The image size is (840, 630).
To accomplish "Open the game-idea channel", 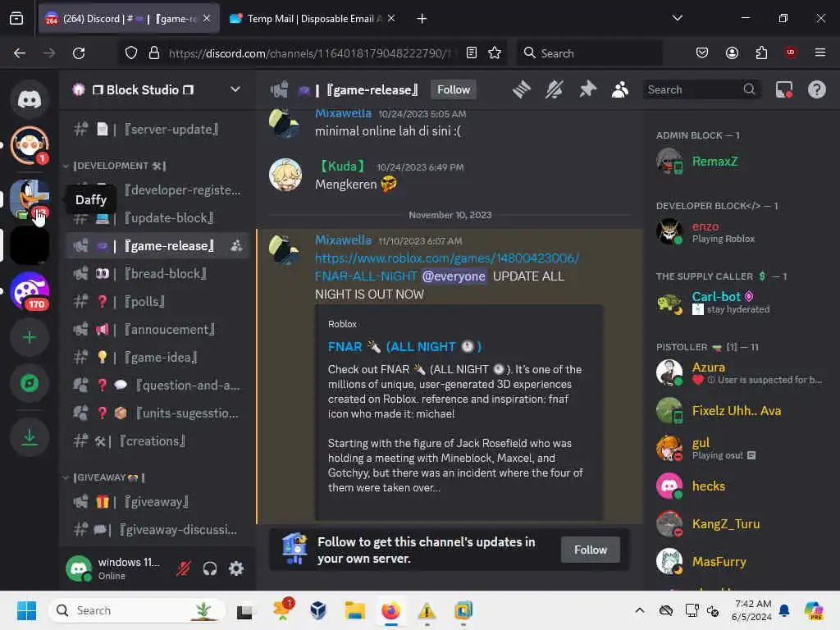I will click(x=157, y=358).
